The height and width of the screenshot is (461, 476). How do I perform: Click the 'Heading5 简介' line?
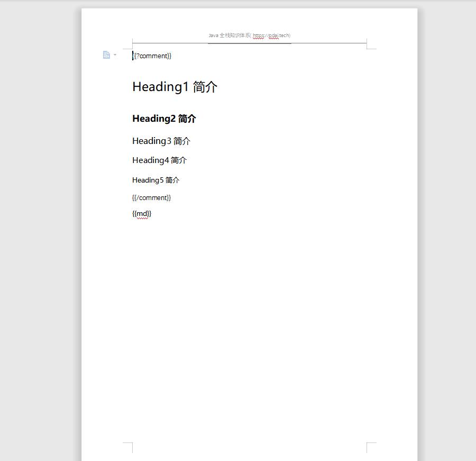(155, 180)
